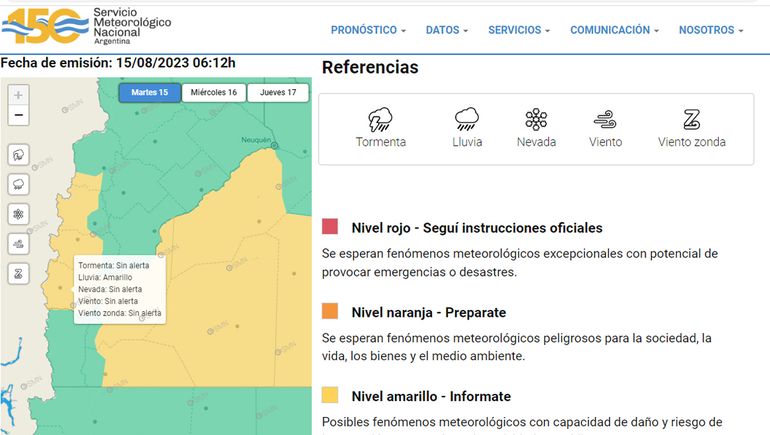Click 'Nivel naranja - Preparate' heading
770x435 pixels.
[429, 312]
